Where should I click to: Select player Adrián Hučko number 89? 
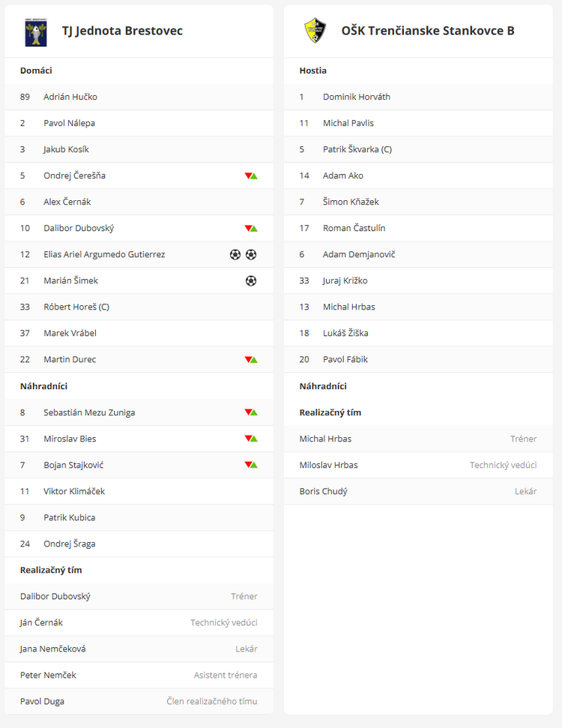70,97
